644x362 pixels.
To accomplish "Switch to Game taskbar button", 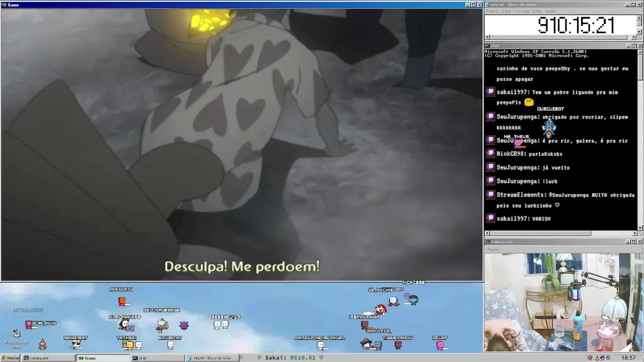I will [103, 358].
